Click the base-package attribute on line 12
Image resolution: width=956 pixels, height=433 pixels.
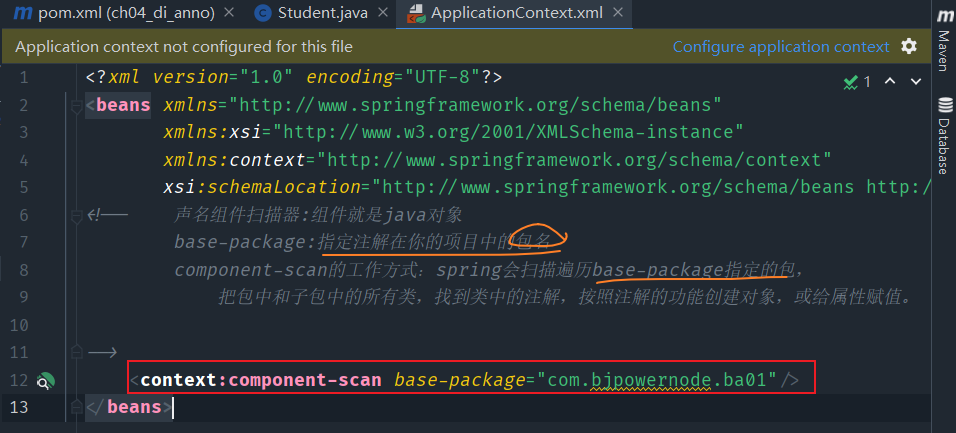[x=459, y=381]
